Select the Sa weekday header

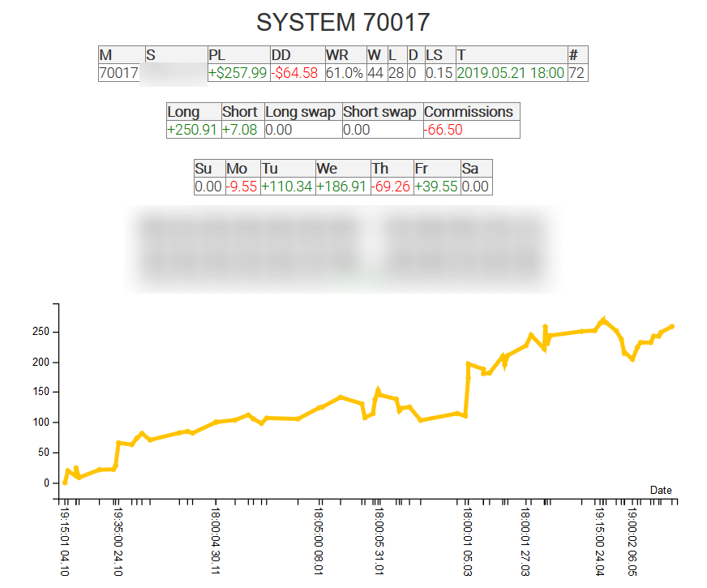tap(476, 169)
